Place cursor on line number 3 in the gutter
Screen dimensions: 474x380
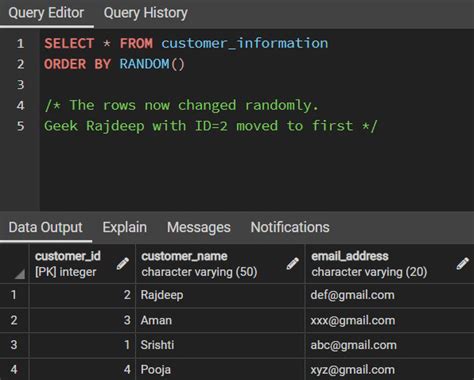coord(20,85)
